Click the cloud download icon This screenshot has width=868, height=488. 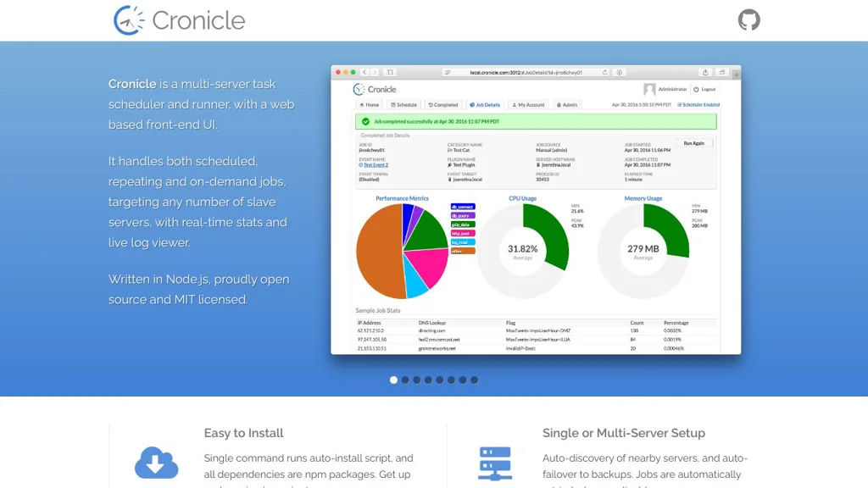tap(156, 463)
